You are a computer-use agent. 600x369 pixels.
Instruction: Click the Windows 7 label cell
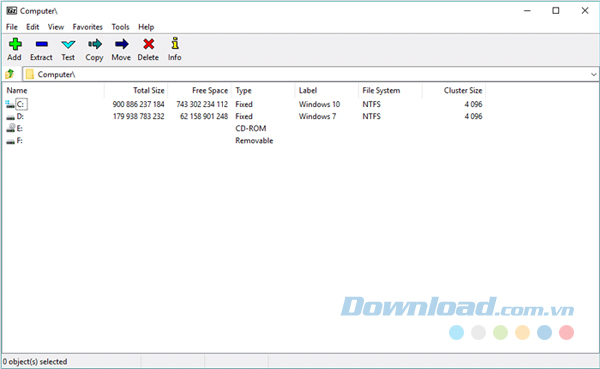[x=318, y=116]
